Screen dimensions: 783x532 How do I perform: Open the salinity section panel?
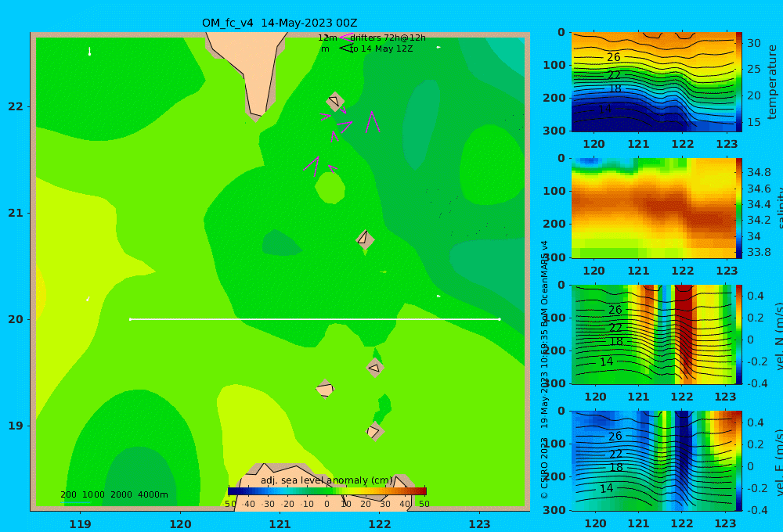653,208
